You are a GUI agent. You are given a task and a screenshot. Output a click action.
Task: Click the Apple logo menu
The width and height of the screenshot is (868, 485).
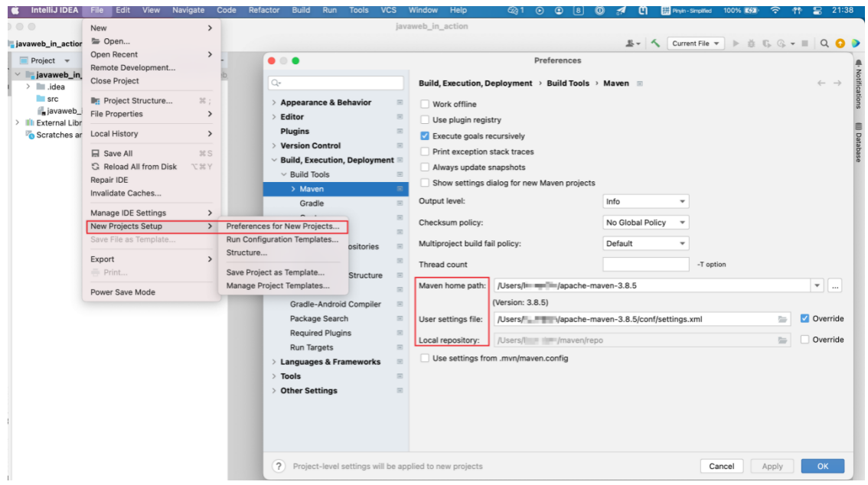pyautogui.click(x=15, y=10)
